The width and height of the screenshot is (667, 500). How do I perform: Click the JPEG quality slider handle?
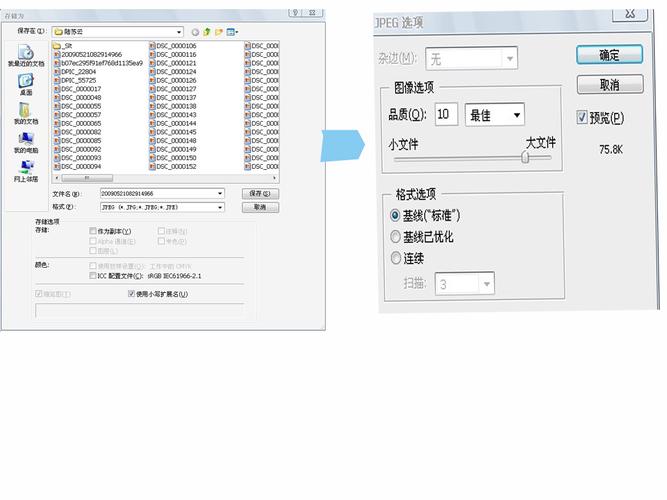[x=525, y=157]
